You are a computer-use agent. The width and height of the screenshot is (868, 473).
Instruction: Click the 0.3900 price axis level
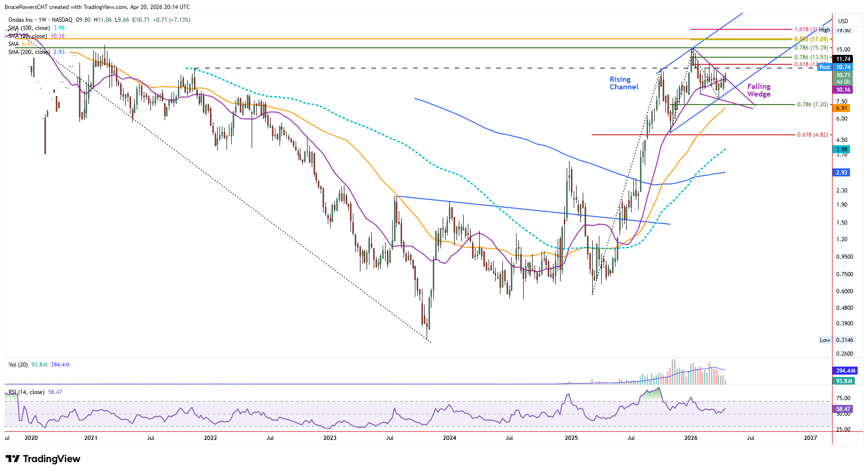click(845, 324)
